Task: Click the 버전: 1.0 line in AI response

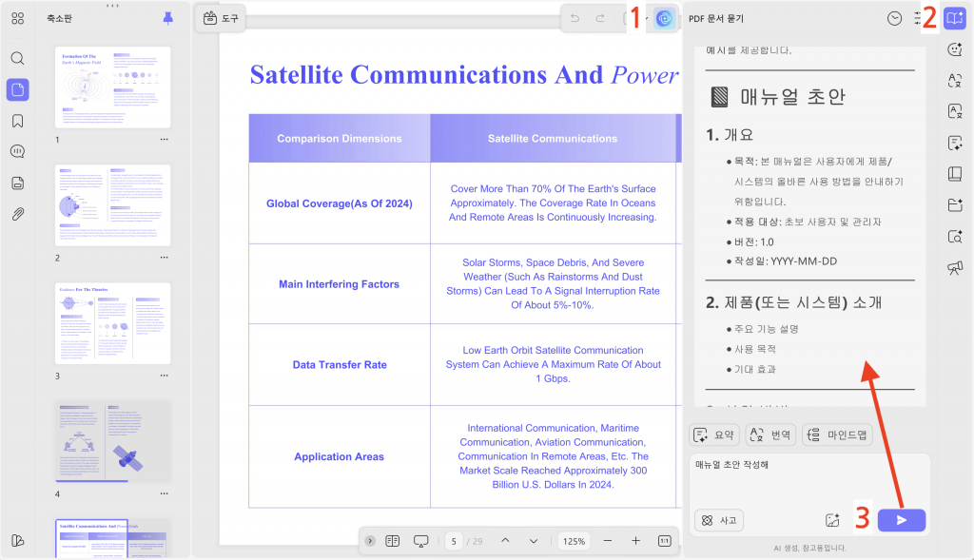Action: point(753,242)
